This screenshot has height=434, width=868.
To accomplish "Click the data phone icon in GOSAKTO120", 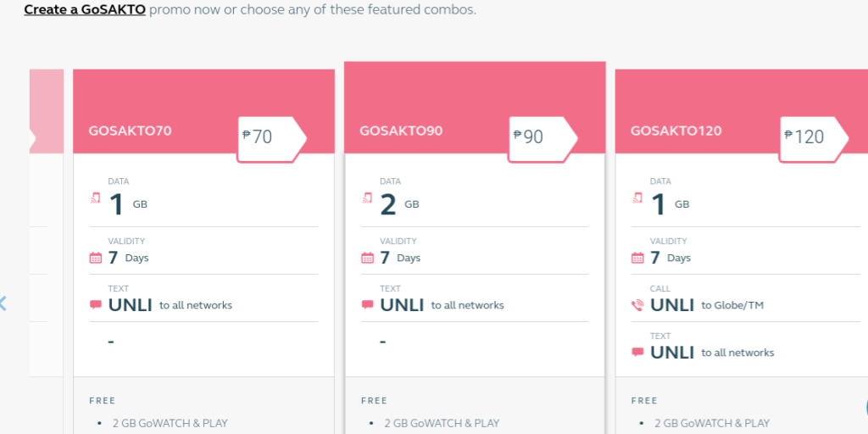I will 637,198.
